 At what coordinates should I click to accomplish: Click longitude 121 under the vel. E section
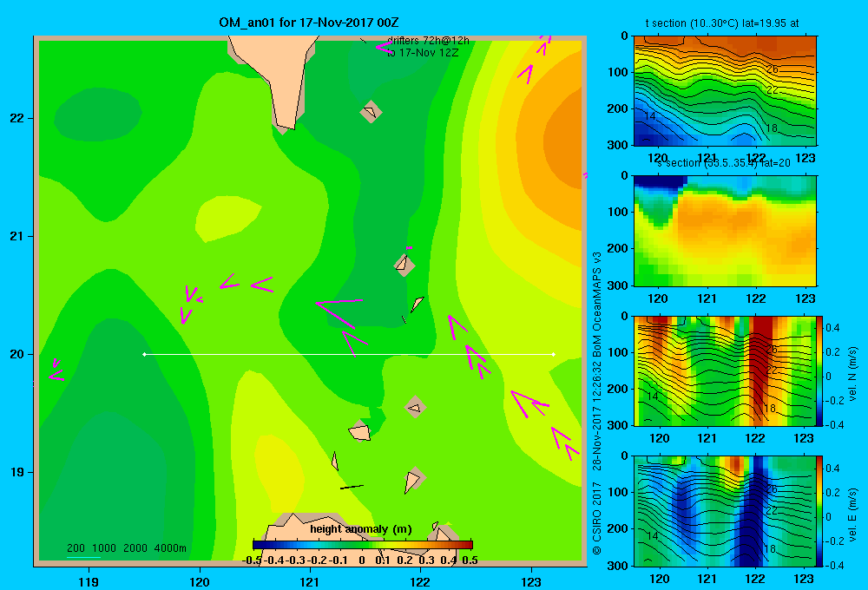coord(707,579)
